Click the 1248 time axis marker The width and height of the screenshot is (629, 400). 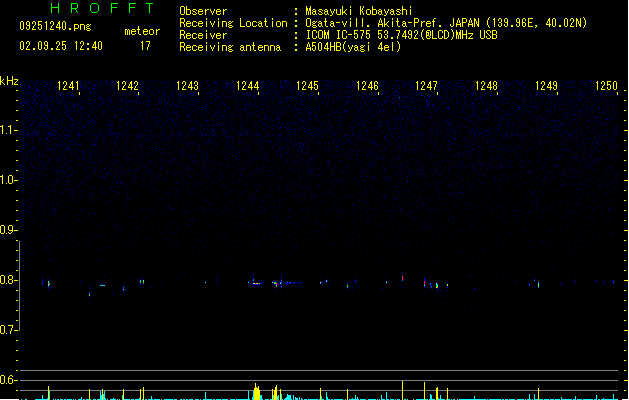[486, 86]
